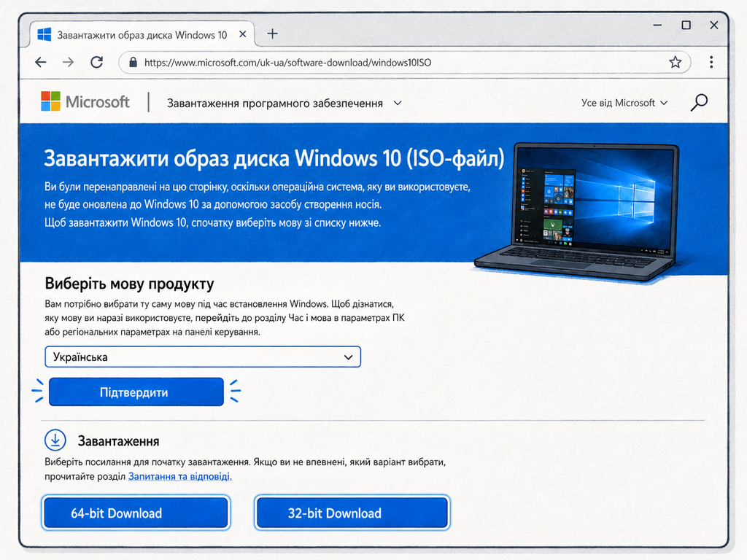This screenshot has width=747, height=560.
Task: Click the address bar URL field
Action: coord(405,63)
